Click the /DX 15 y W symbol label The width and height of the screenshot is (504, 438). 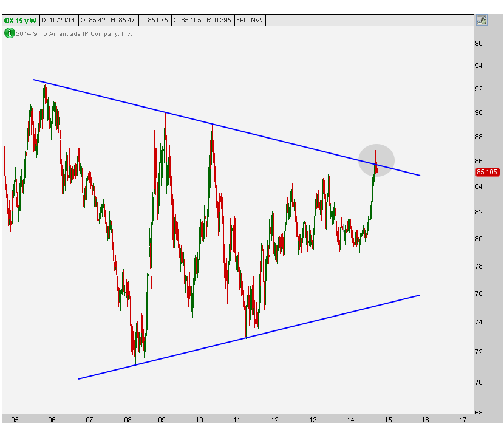(20, 20)
